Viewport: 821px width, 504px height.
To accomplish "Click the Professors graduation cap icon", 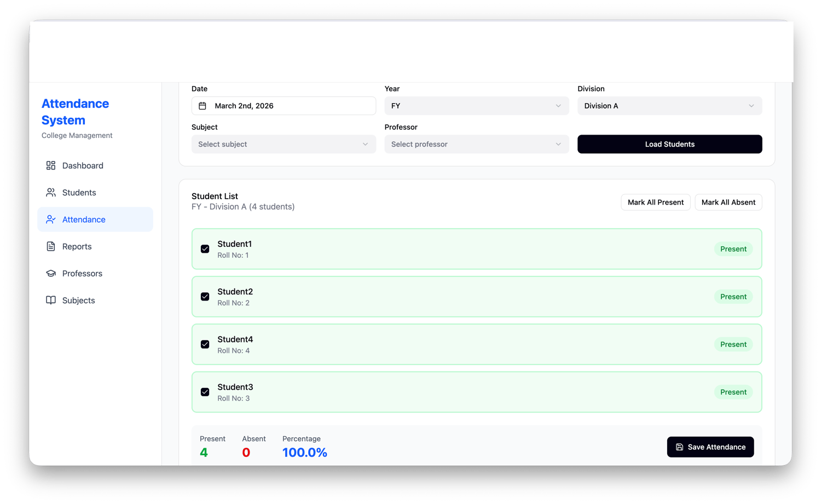I will tap(51, 273).
